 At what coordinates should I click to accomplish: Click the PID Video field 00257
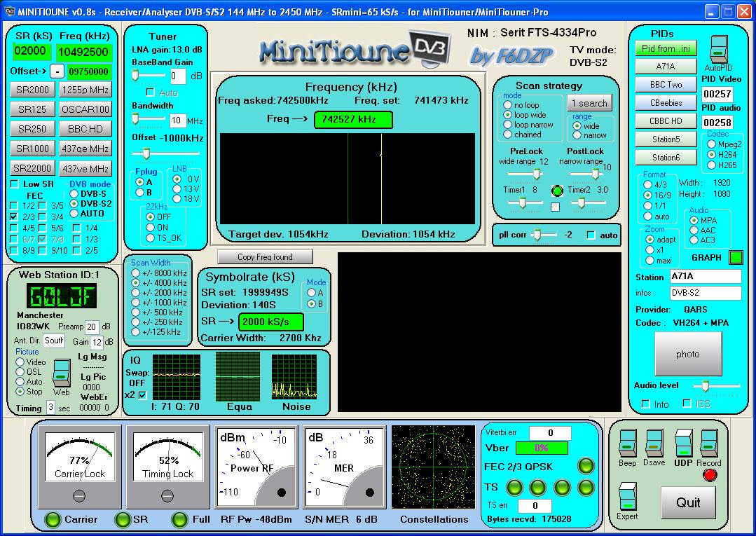(x=717, y=94)
